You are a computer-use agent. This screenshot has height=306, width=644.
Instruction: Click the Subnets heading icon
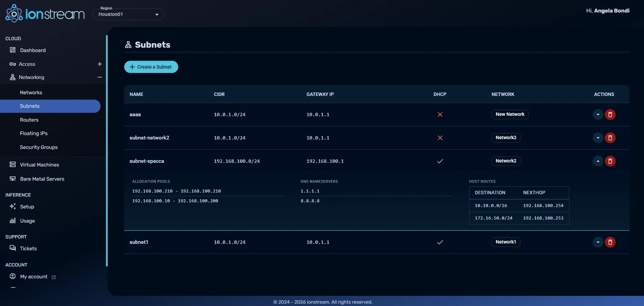click(128, 45)
